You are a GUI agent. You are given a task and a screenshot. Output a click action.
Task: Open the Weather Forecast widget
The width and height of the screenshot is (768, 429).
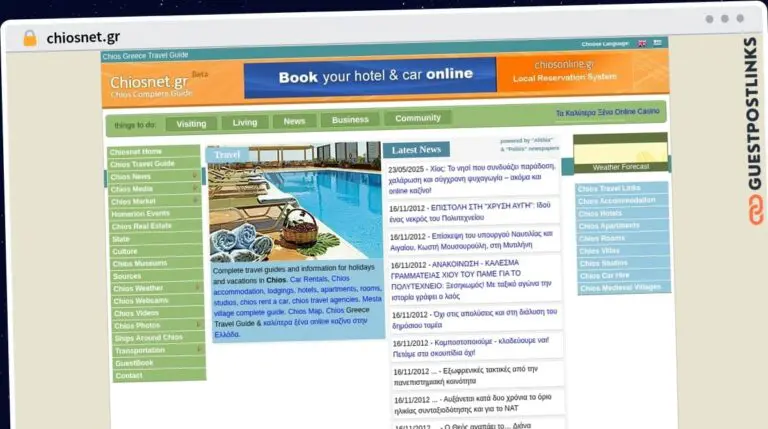tap(621, 153)
